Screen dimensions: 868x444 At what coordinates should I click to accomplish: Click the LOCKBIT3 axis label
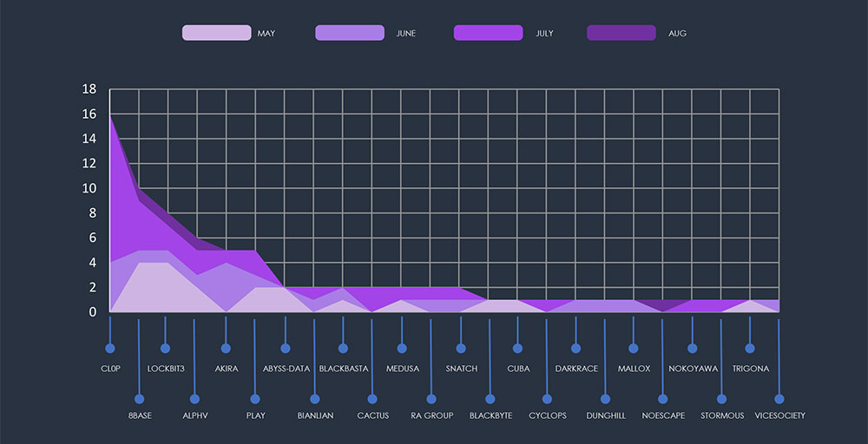pos(166,369)
